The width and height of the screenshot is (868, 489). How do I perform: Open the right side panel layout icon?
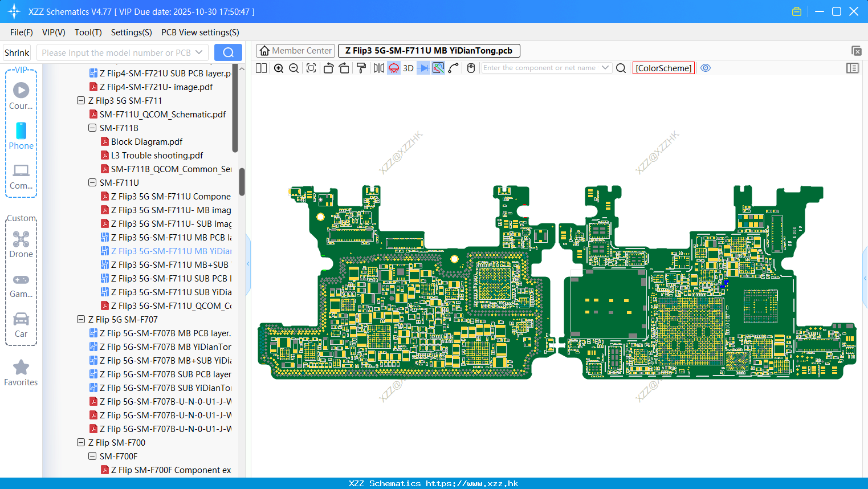click(853, 68)
